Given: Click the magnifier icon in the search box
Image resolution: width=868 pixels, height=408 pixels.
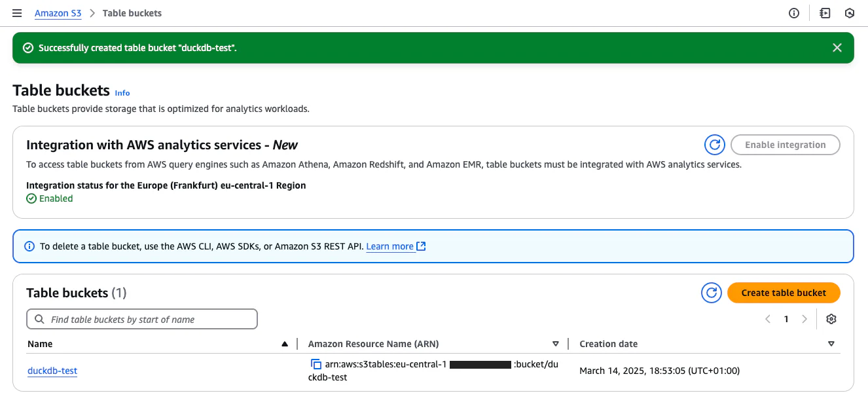Looking at the screenshot, I should (39, 320).
